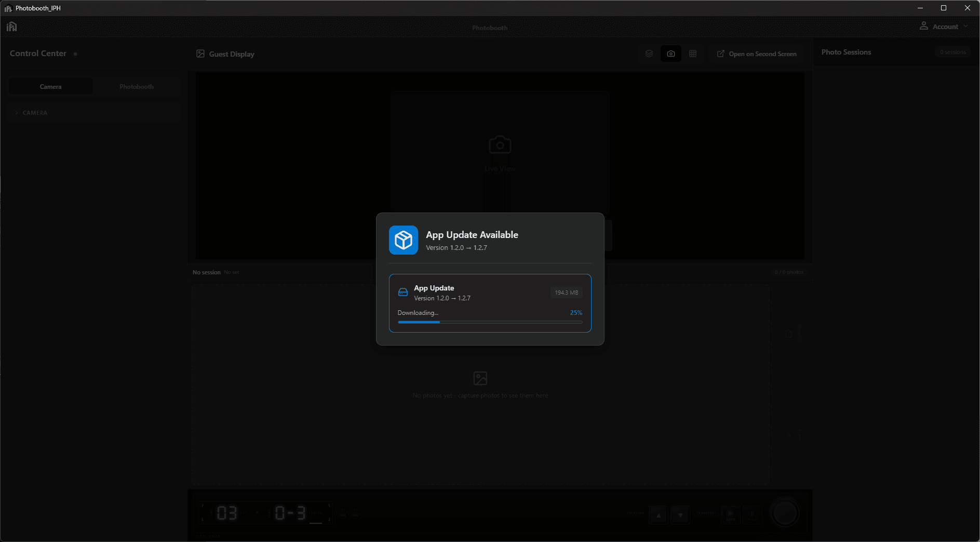Select the layers view icon
The width and height of the screenshot is (980, 542).
[x=649, y=54]
